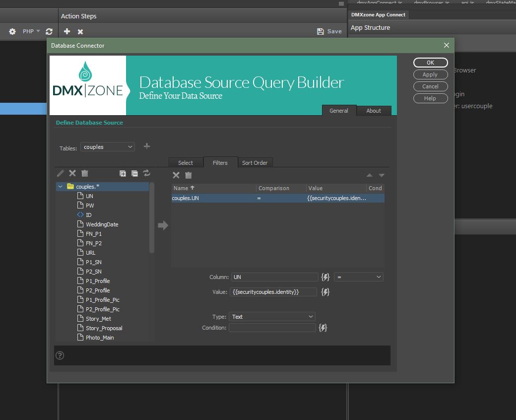
Task: Save the action steps
Action: tap(329, 31)
